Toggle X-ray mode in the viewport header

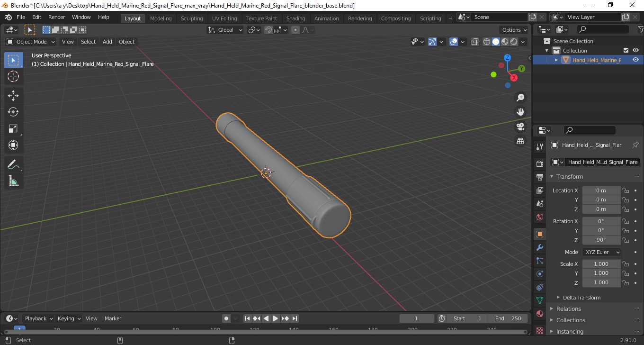474,42
